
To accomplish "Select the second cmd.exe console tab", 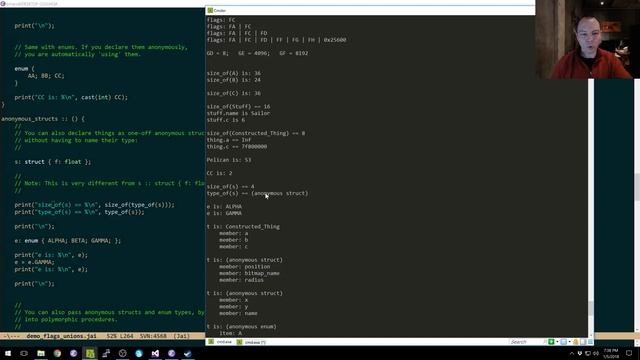I will click(251, 342).
